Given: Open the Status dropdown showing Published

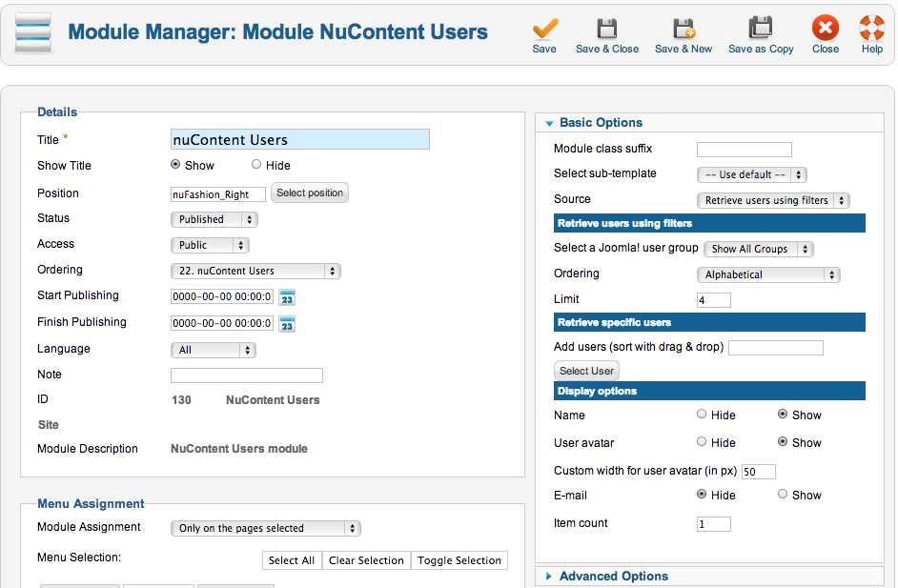Looking at the screenshot, I should 214,219.
